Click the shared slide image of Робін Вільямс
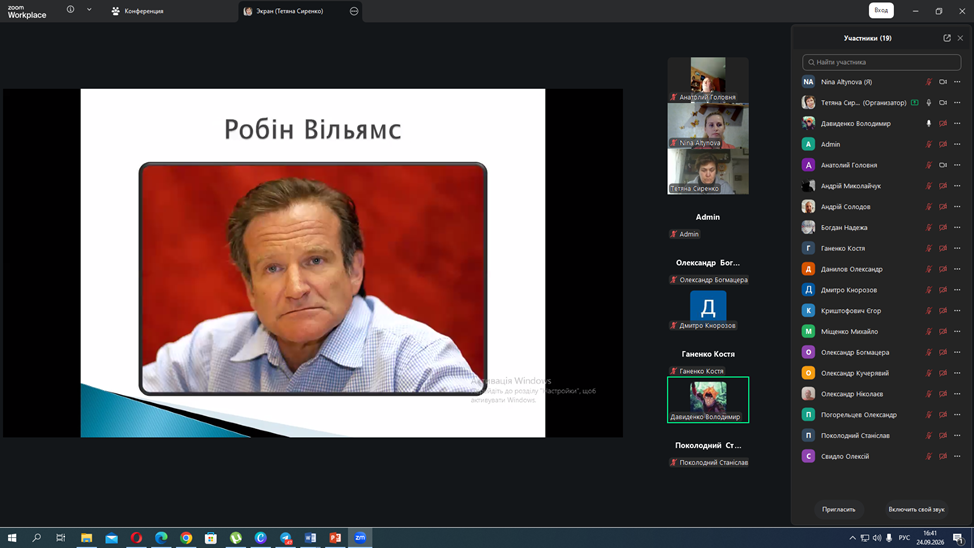The width and height of the screenshot is (974, 548). tap(312, 279)
